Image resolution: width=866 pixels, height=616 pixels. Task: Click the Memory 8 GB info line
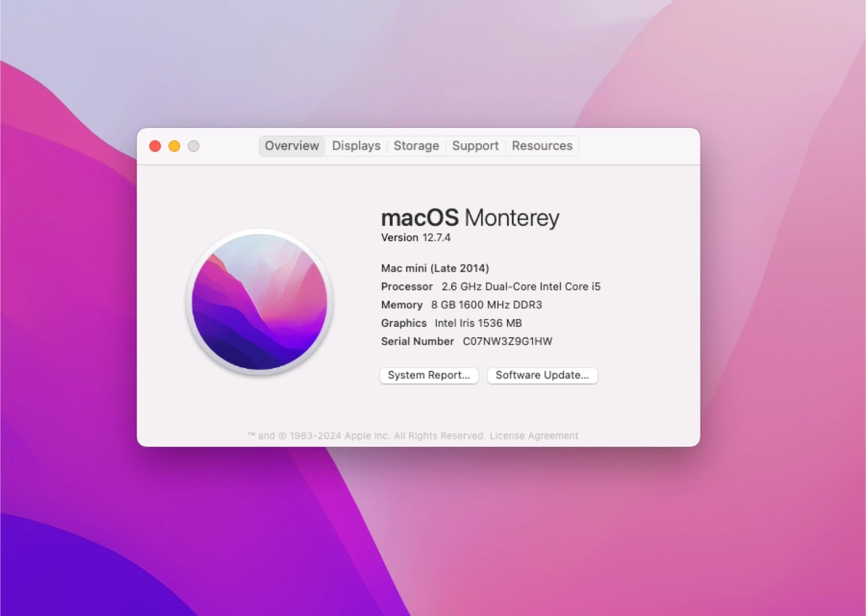click(x=461, y=305)
